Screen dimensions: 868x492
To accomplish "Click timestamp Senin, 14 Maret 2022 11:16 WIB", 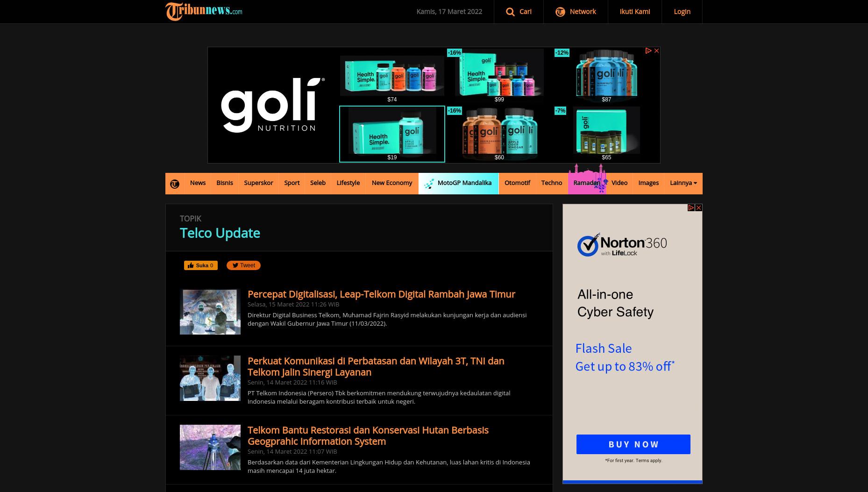I will pyautogui.click(x=292, y=382).
